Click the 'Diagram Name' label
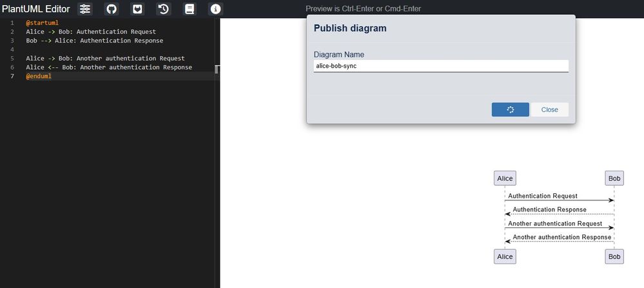The width and height of the screenshot is (644, 288). coord(339,55)
